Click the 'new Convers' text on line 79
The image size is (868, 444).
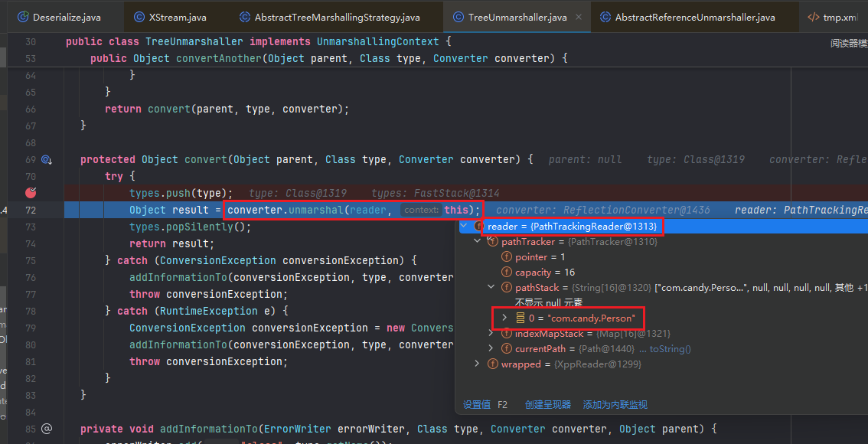420,328
